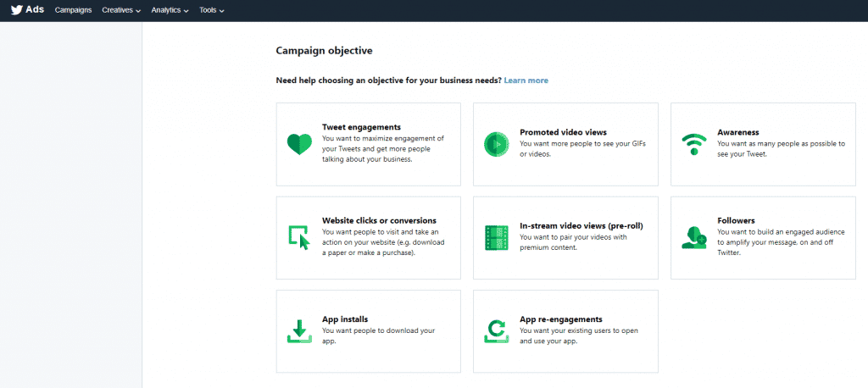The height and width of the screenshot is (388, 868).
Task: Click the In-stream video film strip icon
Action: [x=496, y=237]
